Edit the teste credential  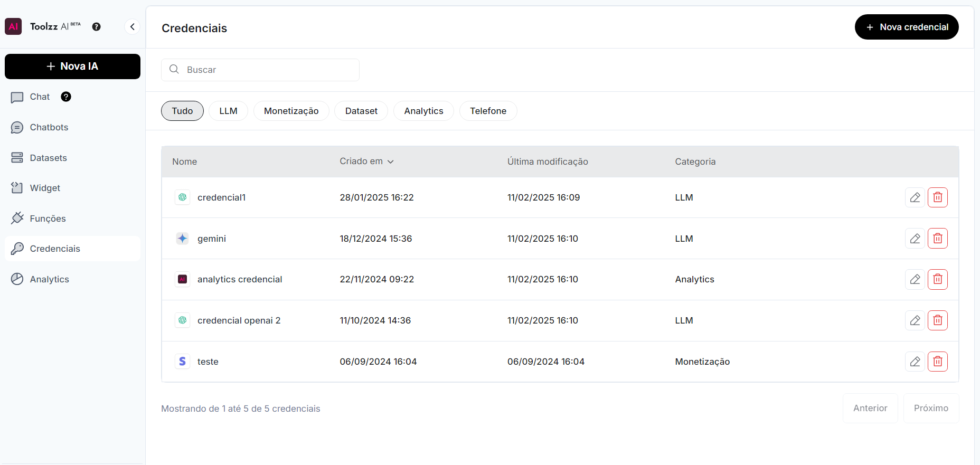pos(915,362)
